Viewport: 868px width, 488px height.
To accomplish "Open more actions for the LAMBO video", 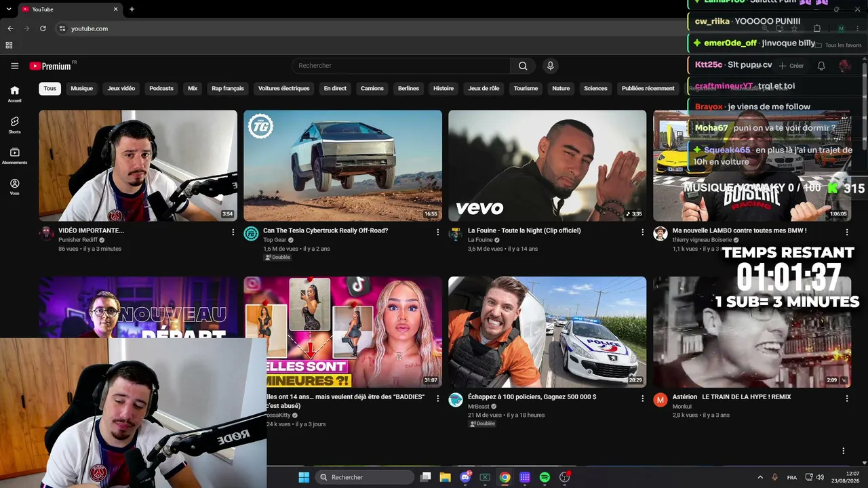I will click(x=847, y=232).
